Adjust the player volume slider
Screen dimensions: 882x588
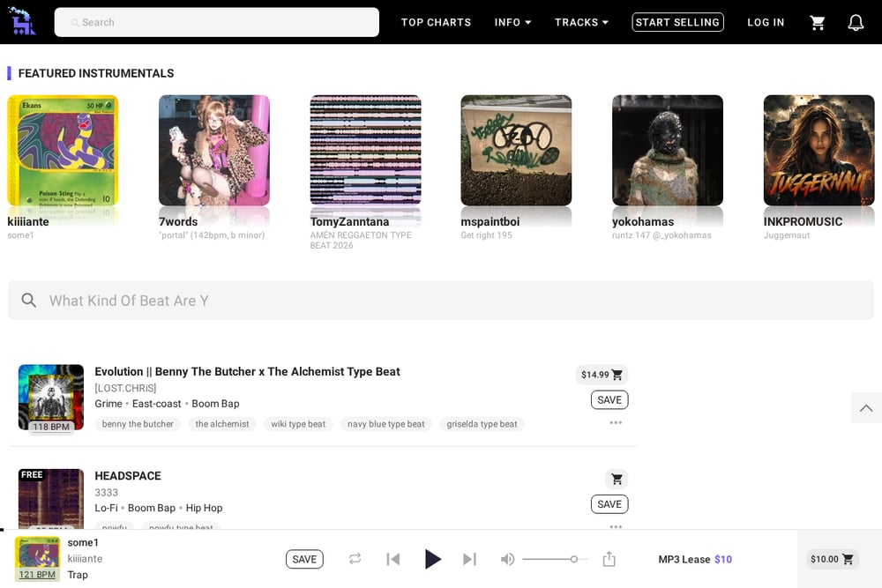point(554,559)
